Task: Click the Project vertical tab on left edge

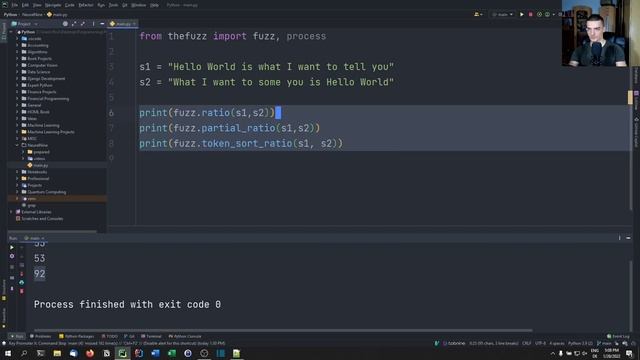Action: [4, 31]
